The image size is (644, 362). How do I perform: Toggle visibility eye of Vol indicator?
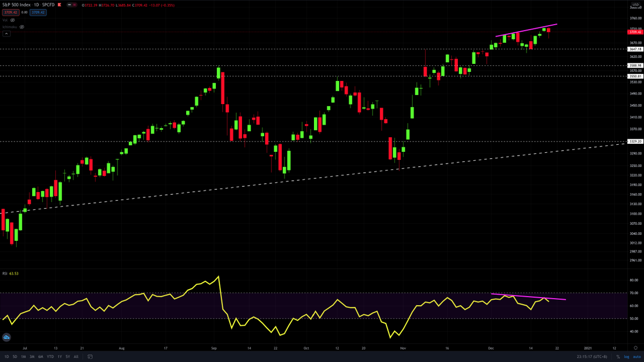tap(13, 19)
